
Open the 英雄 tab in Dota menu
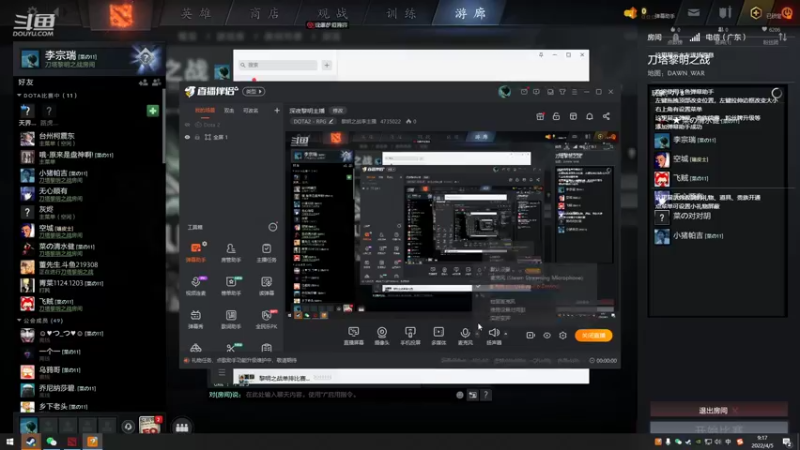[x=196, y=13]
